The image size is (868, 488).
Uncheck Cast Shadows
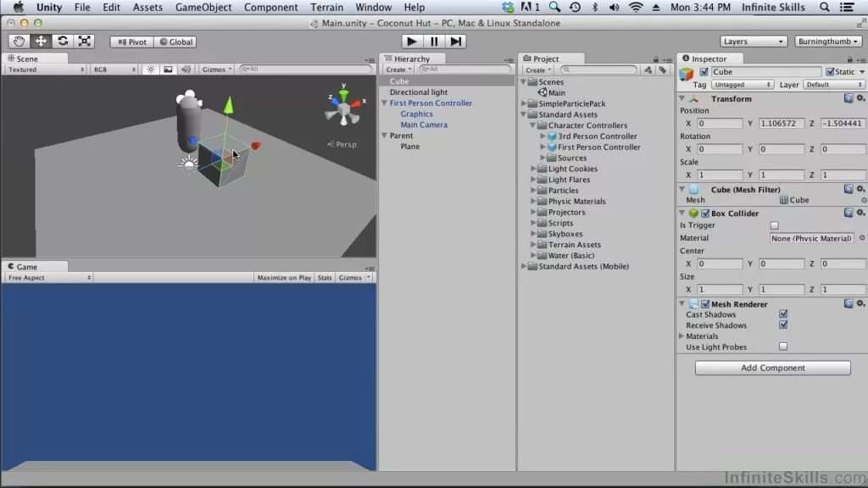coord(782,314)
